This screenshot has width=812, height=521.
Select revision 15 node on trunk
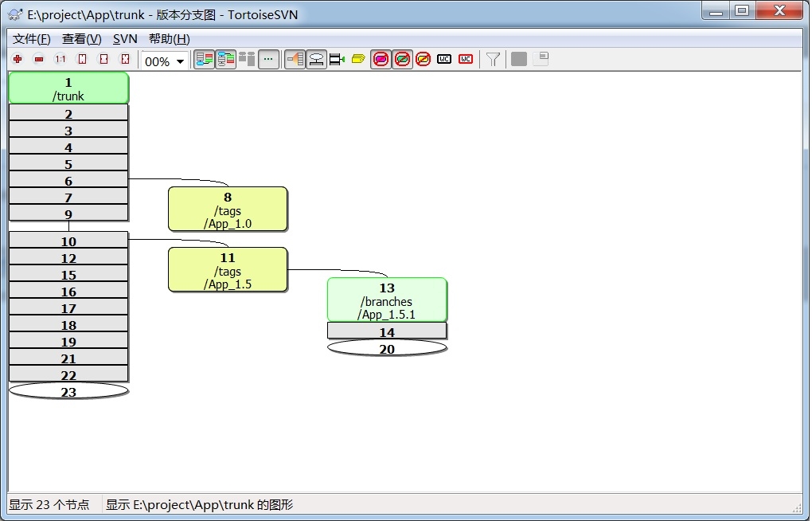(x=68, y=273)
